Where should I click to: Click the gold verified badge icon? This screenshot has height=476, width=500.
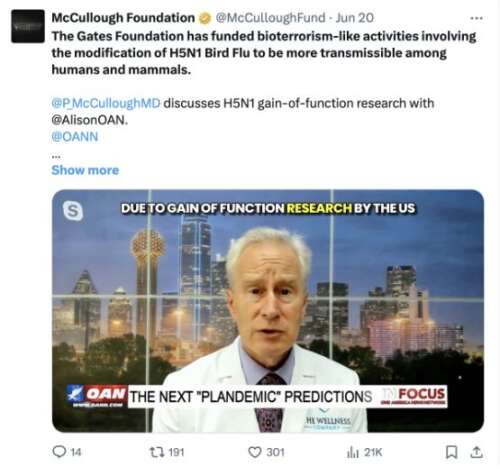205,18
